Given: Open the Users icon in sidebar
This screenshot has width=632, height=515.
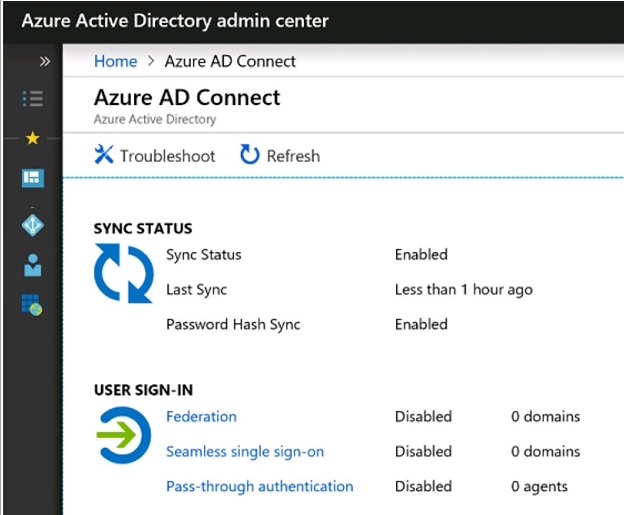Looking at the screenshot, I should [33, 265].
